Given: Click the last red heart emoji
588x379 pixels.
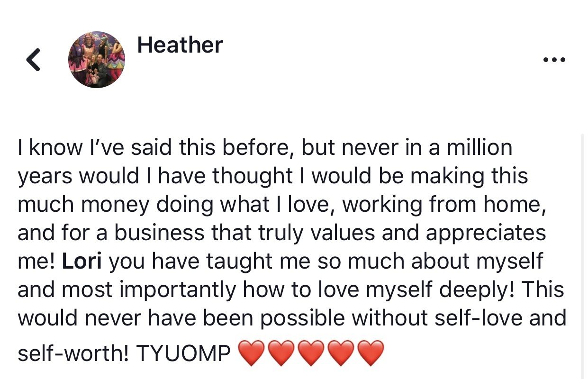Looking at the screenshot, I should (x=371, y=354).
